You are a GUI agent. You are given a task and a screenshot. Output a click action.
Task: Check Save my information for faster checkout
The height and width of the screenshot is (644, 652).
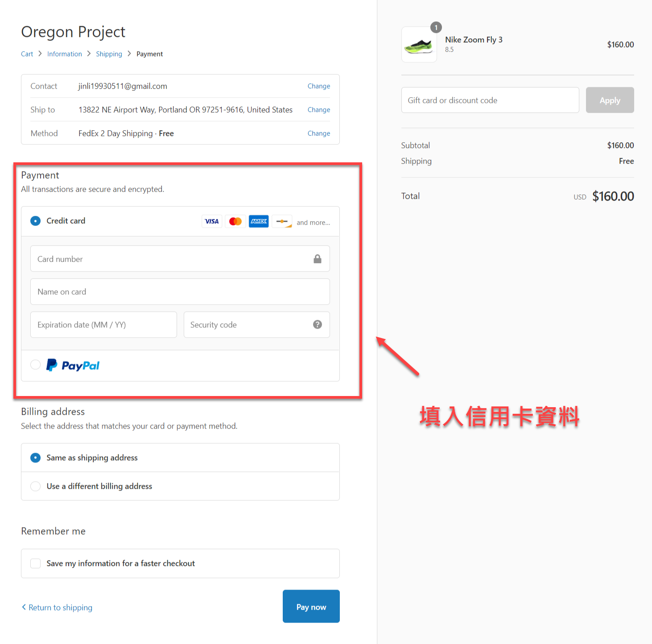(x=36, y=563)
